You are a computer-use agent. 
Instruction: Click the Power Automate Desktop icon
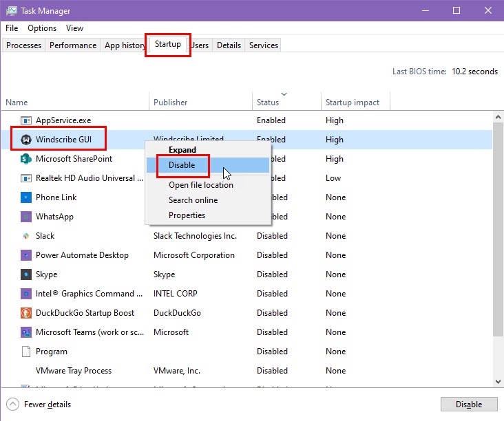point(26,255)
